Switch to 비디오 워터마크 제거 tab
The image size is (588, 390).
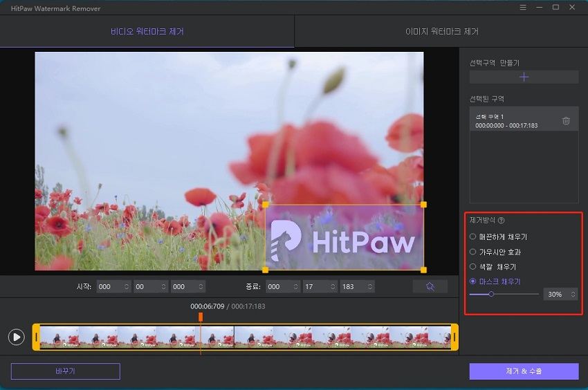pos(147,32)
